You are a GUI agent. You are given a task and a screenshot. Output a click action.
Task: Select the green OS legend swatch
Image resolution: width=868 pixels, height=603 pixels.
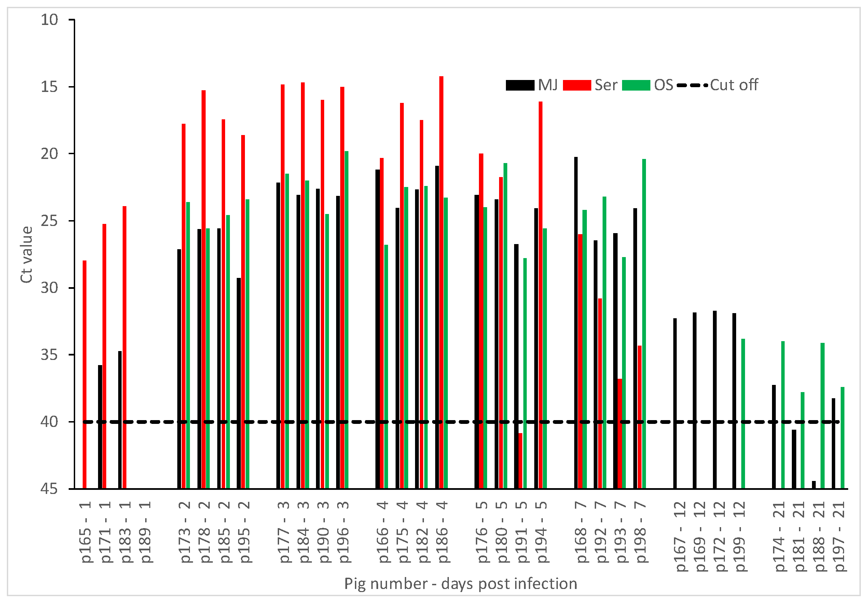636,85
